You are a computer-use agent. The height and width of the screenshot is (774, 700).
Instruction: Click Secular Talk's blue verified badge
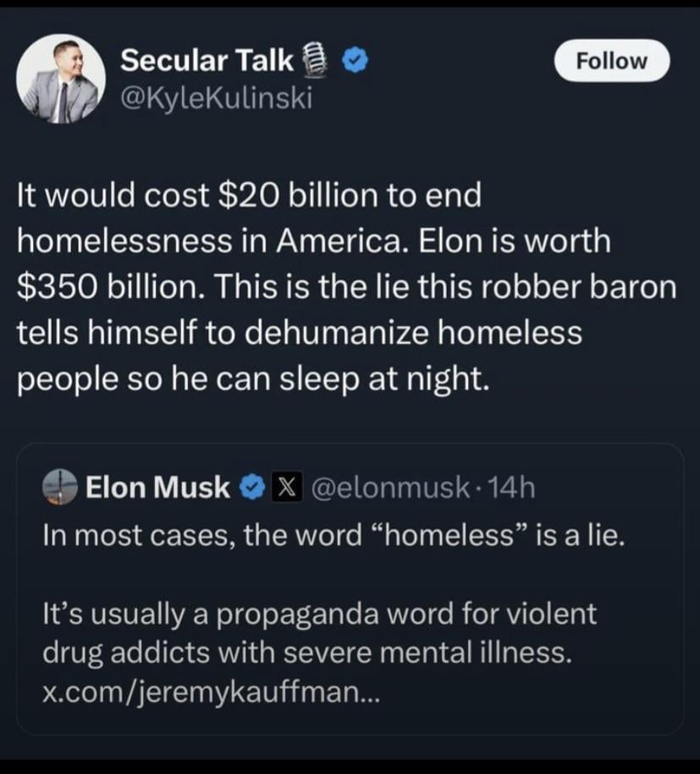(x=353, y=62)
